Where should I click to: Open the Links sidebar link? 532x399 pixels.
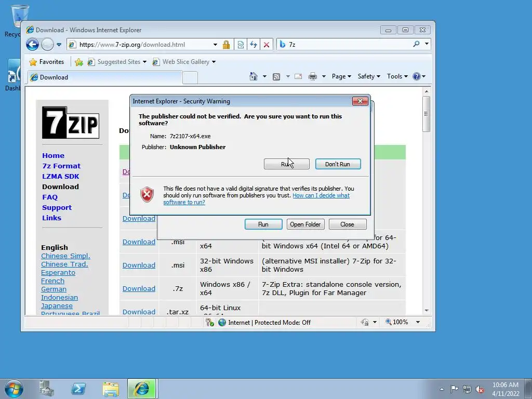tap(51, 218)
